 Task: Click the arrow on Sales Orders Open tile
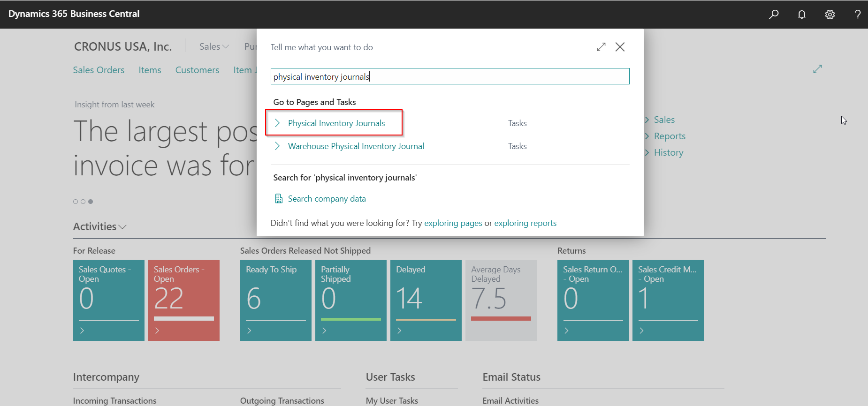tap(157, 331)
